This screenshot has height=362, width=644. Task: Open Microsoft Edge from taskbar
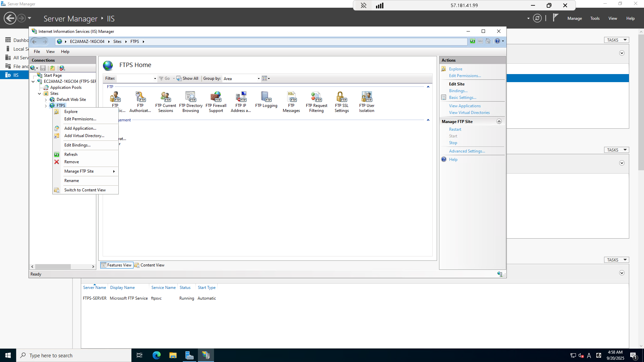click(157, 355)
